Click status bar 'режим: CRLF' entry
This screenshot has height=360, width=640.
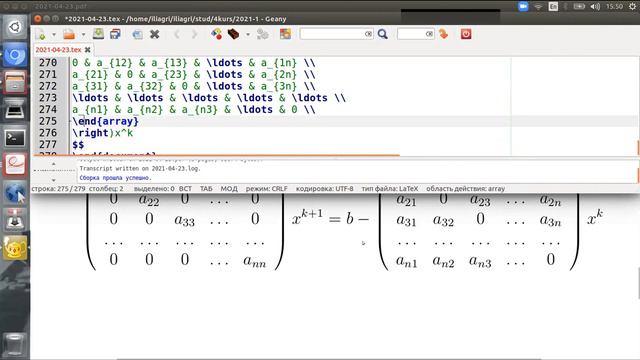click(x=267, y=189)
